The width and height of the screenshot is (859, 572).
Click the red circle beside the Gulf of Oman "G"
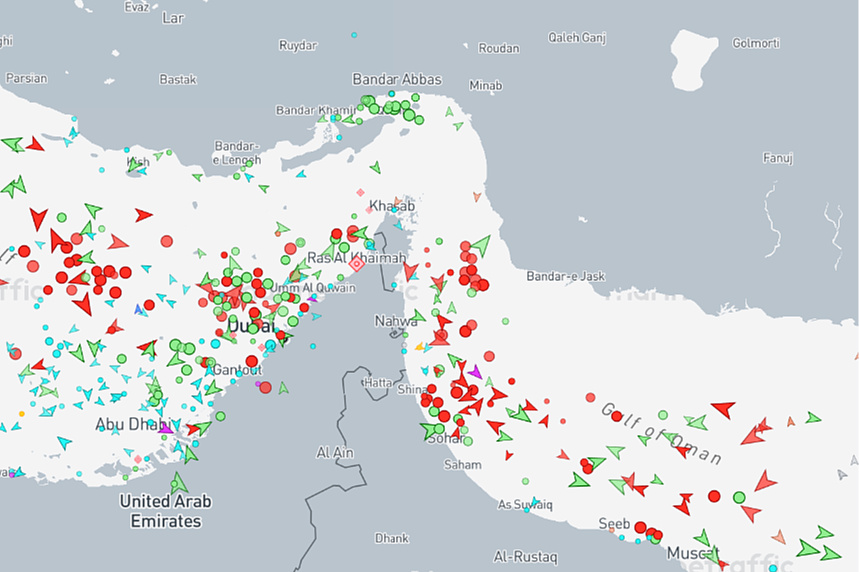click(616, 416)
